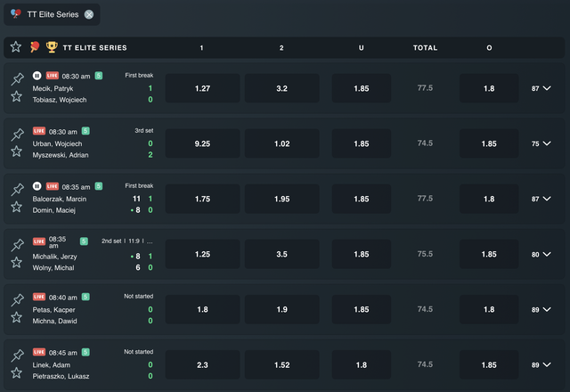Select over 1.85 for Urban match
The width and height of the screenshot is (570, 392).
pos(489,143)
